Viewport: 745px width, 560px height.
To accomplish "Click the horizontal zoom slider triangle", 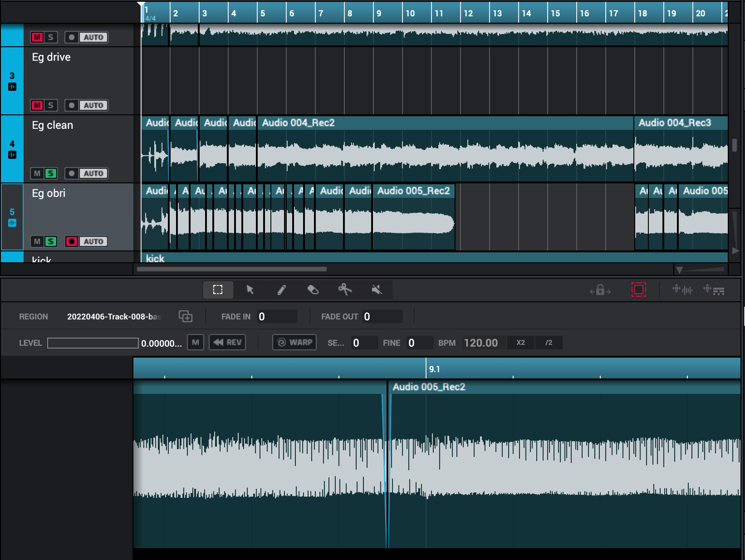I will (679, 270).
